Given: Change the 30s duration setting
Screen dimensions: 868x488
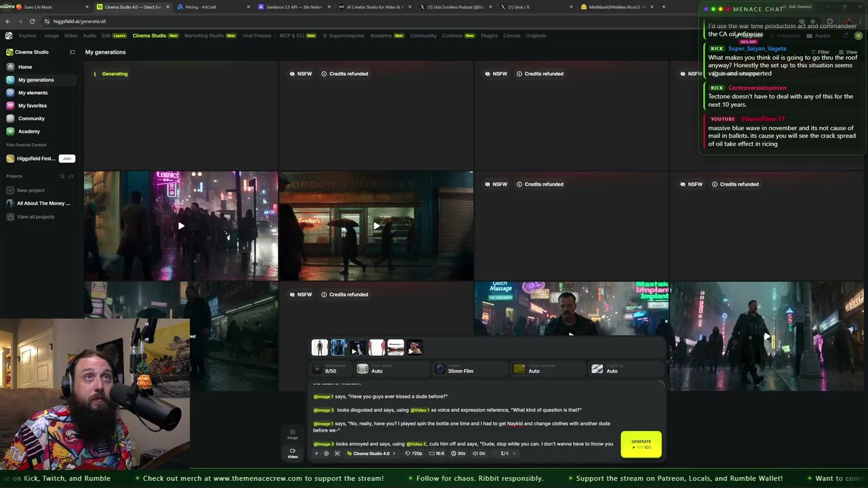Looking at the screenshot, I should point(458,453).
